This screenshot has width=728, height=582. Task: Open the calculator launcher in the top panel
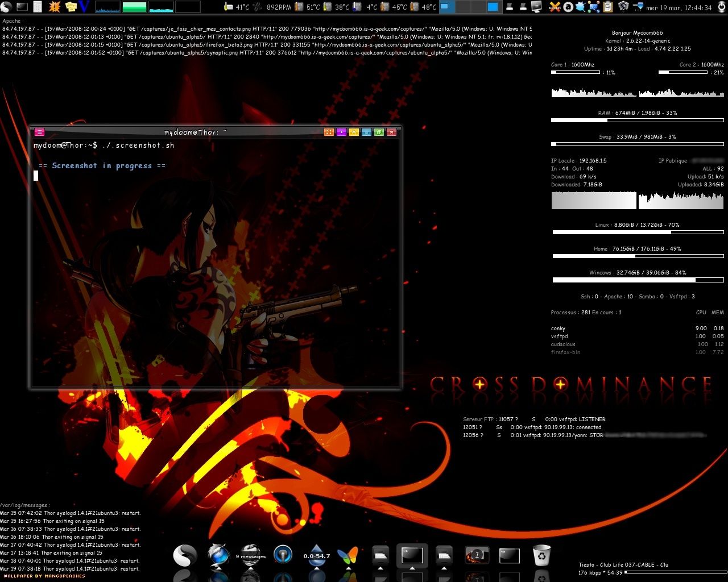point(38,7)
